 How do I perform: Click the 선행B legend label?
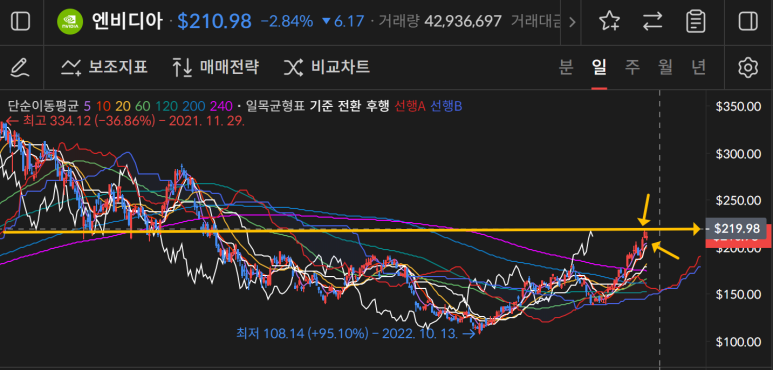click(x=446, y=105)
